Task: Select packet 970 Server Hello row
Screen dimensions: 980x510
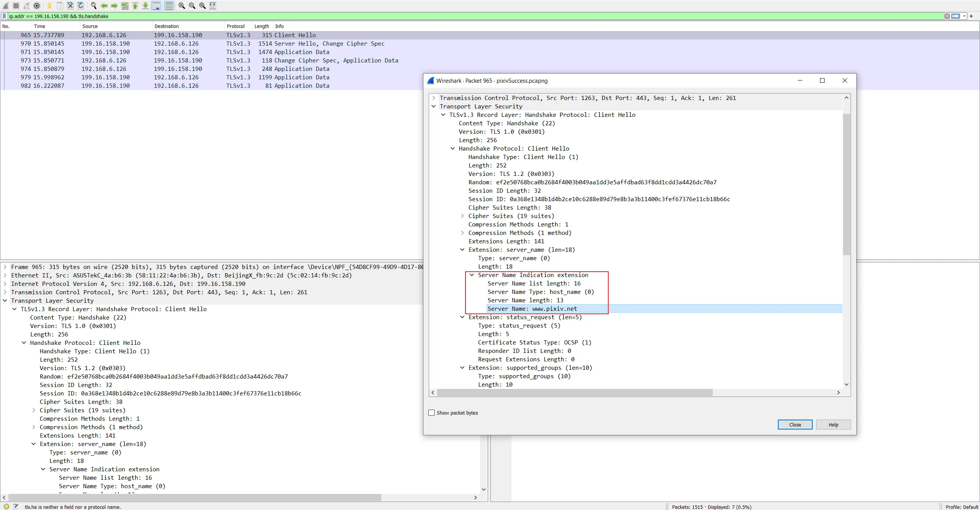Action: [490, 44]
